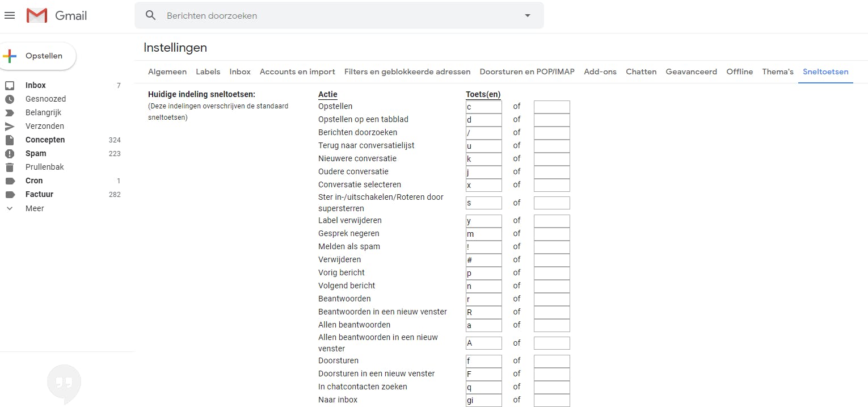
Task: Switch to the Algemeen settings tab
Action: tap(167, 72)
